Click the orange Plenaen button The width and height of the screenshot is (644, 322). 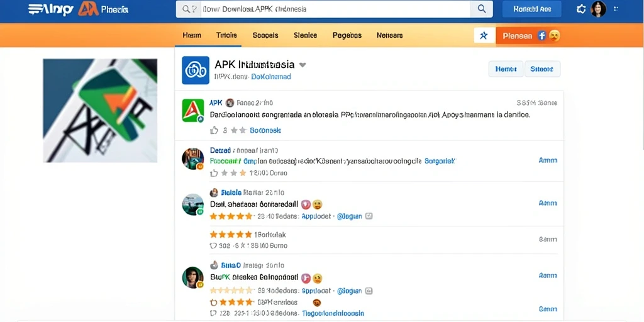click(x=528, y=36)
